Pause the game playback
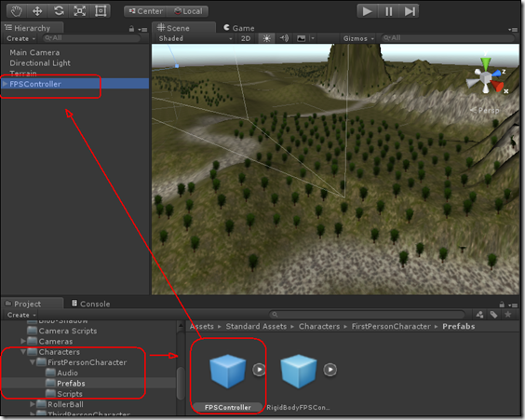Image resolution: width=525 pixels, height=420 pixels. click(388, 11)
